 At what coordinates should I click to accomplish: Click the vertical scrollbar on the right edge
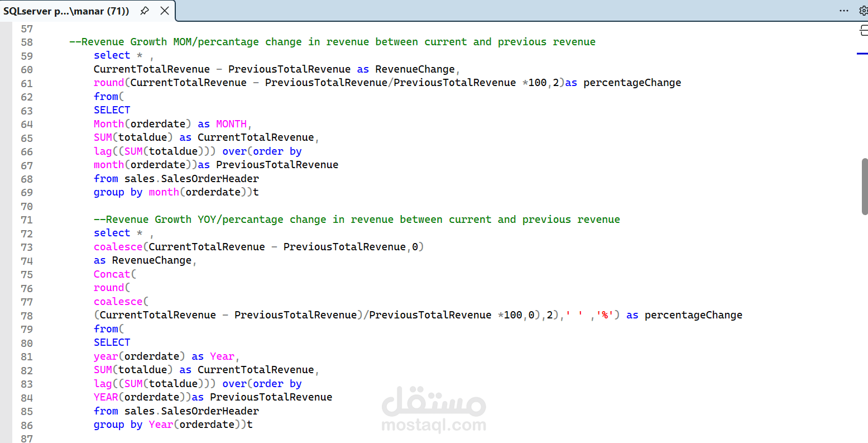tap(864, 184)
